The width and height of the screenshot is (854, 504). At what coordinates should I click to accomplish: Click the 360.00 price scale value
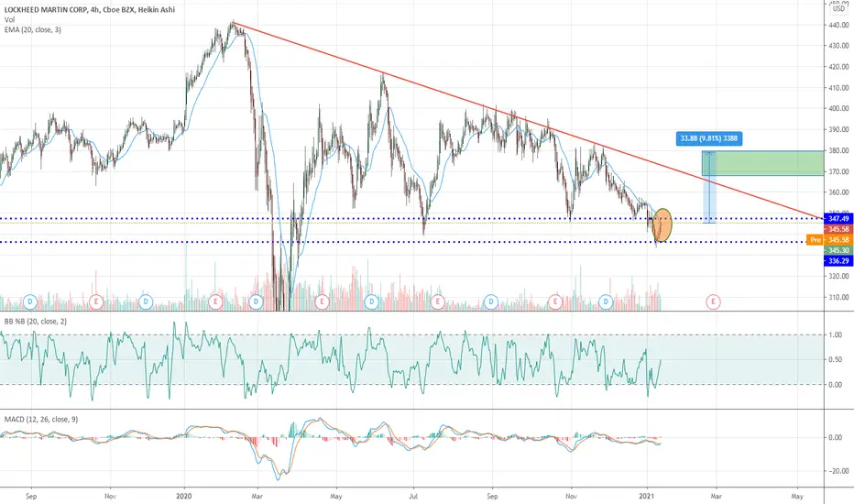coord(838,192)
